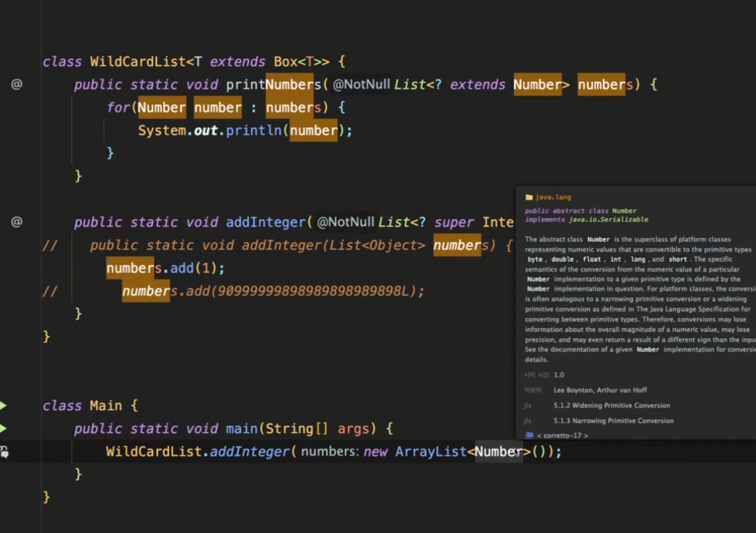Click the module icon beside corretto-17
756x533 pixels.
coord(529,435)
